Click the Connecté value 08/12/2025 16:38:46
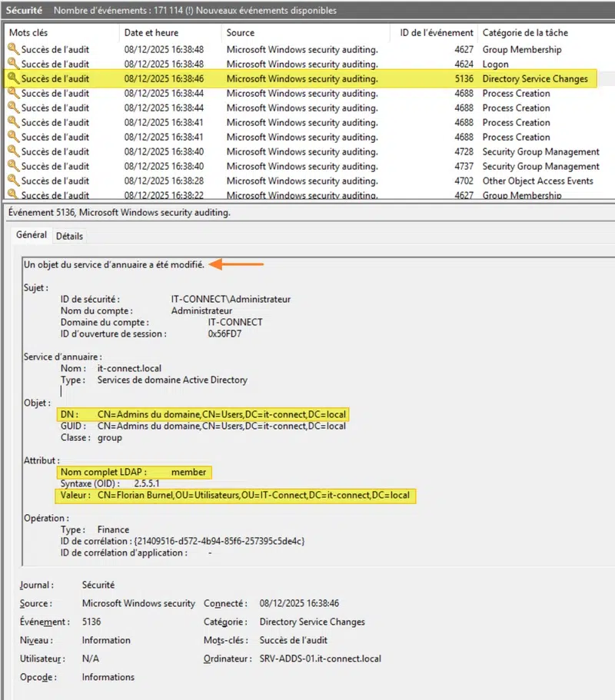Viewport: 615px width, 700px height. [299, 604]
